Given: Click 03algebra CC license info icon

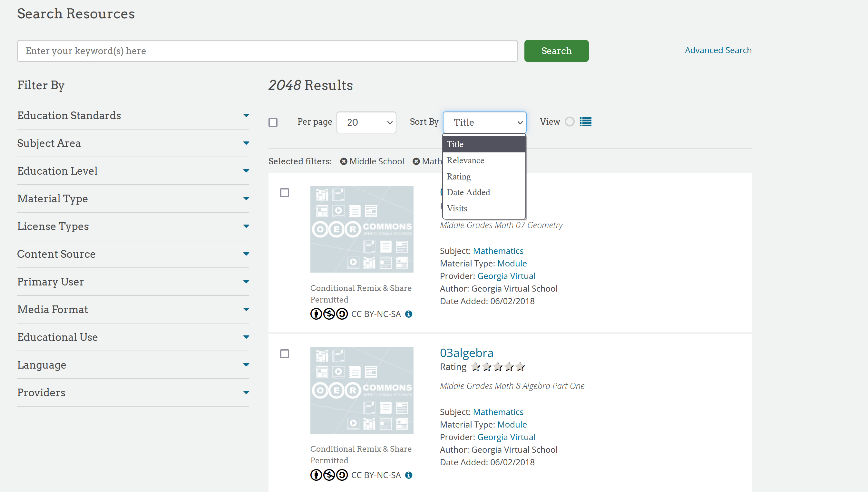Looking at the screenshot, I should click(409, 475).
